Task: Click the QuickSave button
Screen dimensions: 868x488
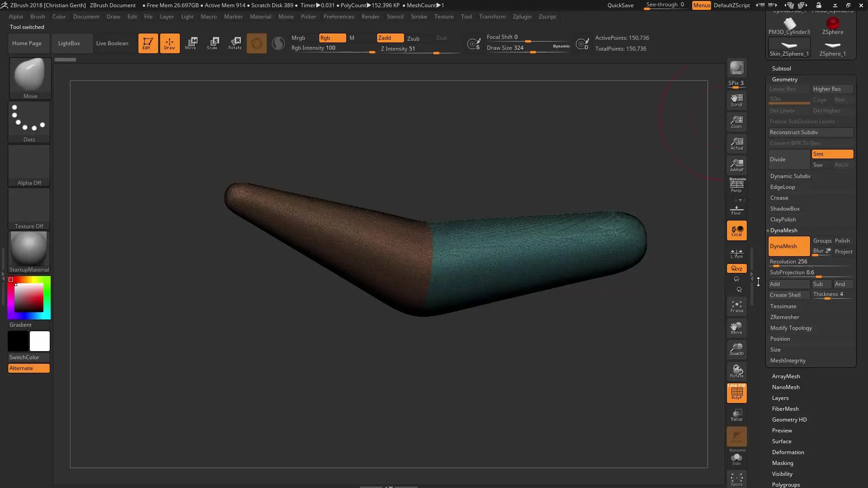Action: (x=620, y=5)
